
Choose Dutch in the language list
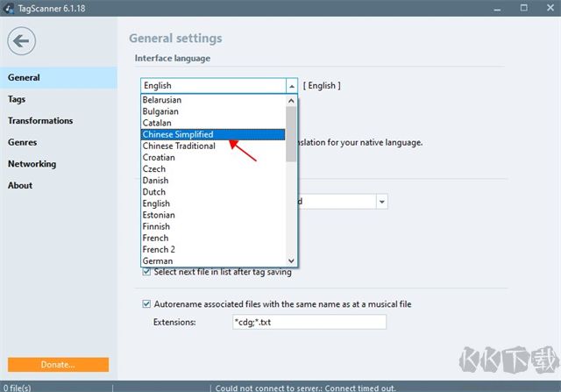[213, 192]
